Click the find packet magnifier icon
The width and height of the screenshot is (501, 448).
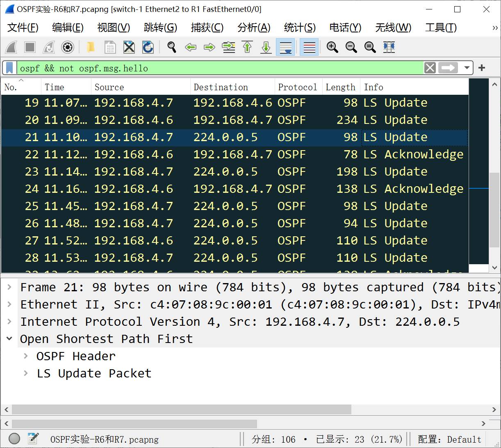click(x=172, y=47)
